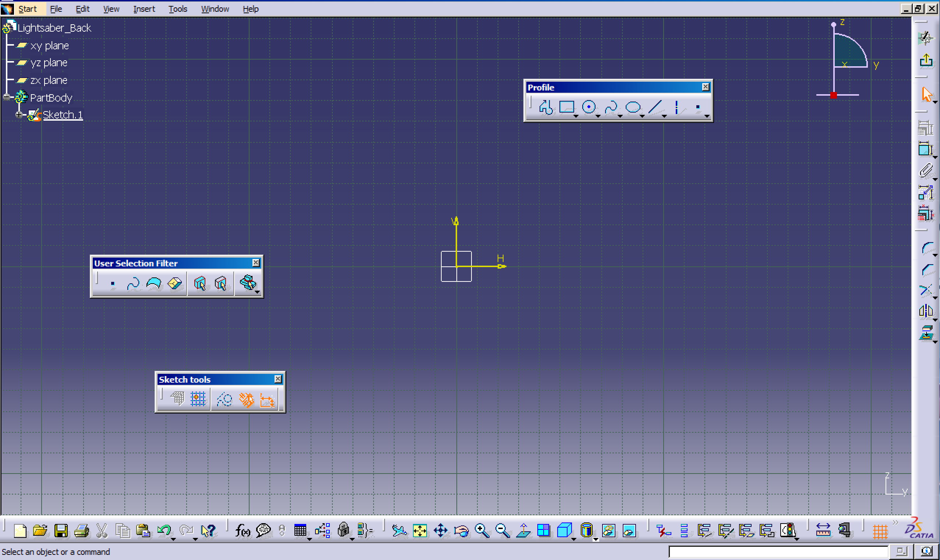The height and width of the screenshot is (560, 940).
Task: Click the Sketcher workbench compass icon
Action: pos(926,38)
